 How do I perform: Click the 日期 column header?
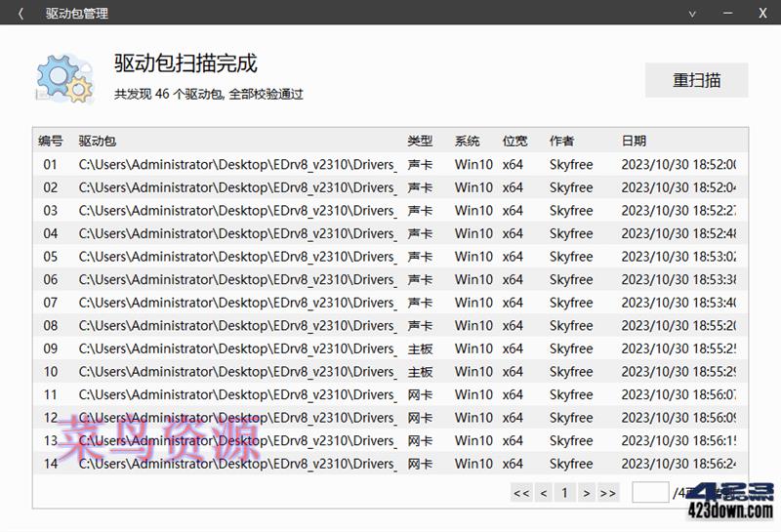click(634, 141)
